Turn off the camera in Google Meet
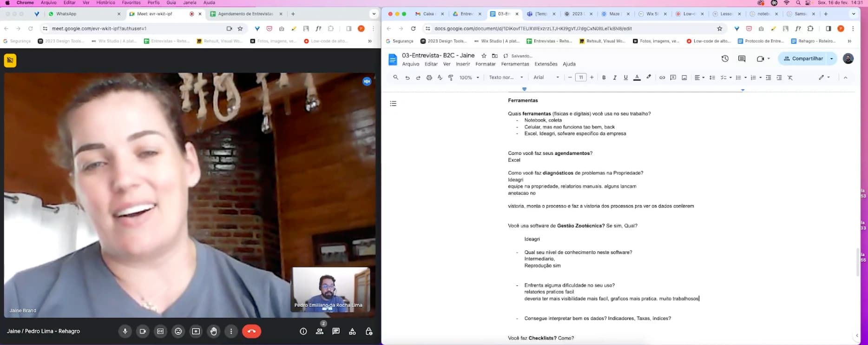This screenshot has width=868, height=345. [x=143, y=331]
